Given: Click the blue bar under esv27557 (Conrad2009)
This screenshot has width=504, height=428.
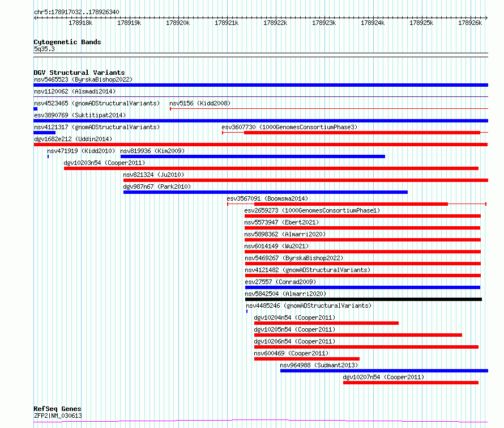Looking at the screenshot, I should click(362, 287).
